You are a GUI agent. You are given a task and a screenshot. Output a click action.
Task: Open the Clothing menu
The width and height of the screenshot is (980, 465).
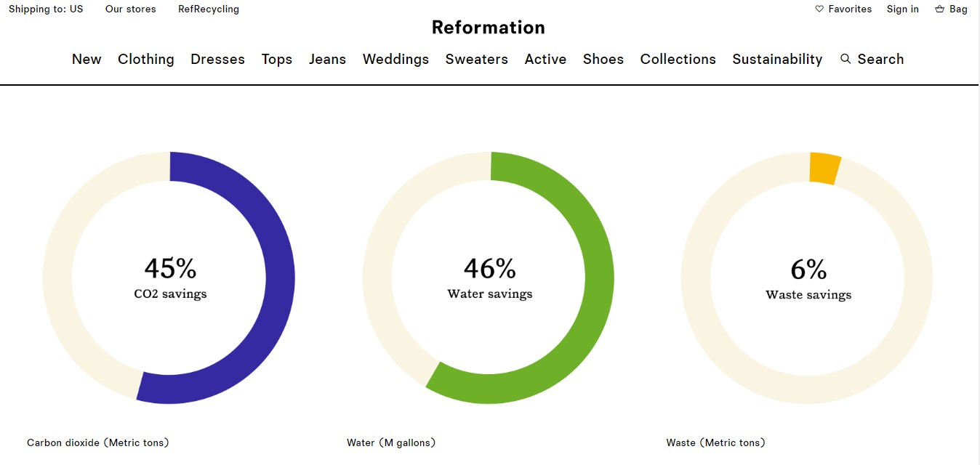point(146,60)
